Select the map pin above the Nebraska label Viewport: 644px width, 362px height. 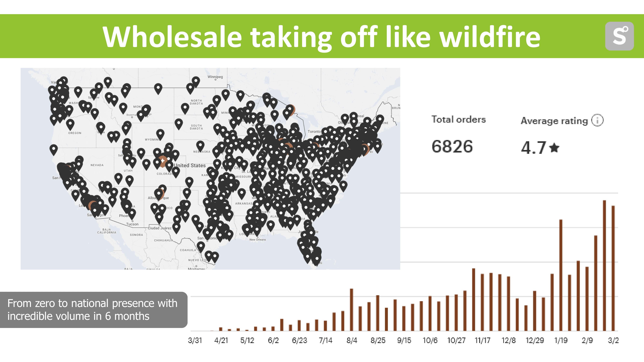pos(200,145)
